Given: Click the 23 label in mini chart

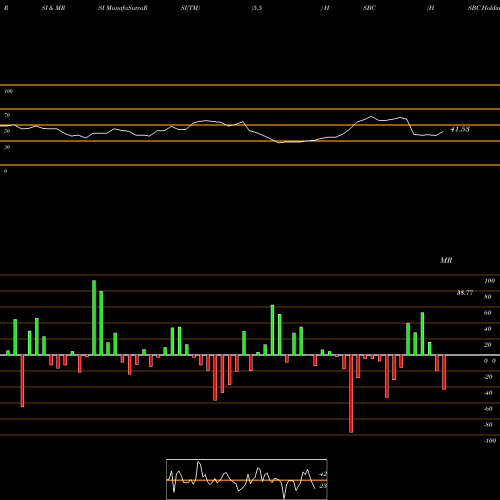Looking at the screenshot, I should tap(323, 486).
